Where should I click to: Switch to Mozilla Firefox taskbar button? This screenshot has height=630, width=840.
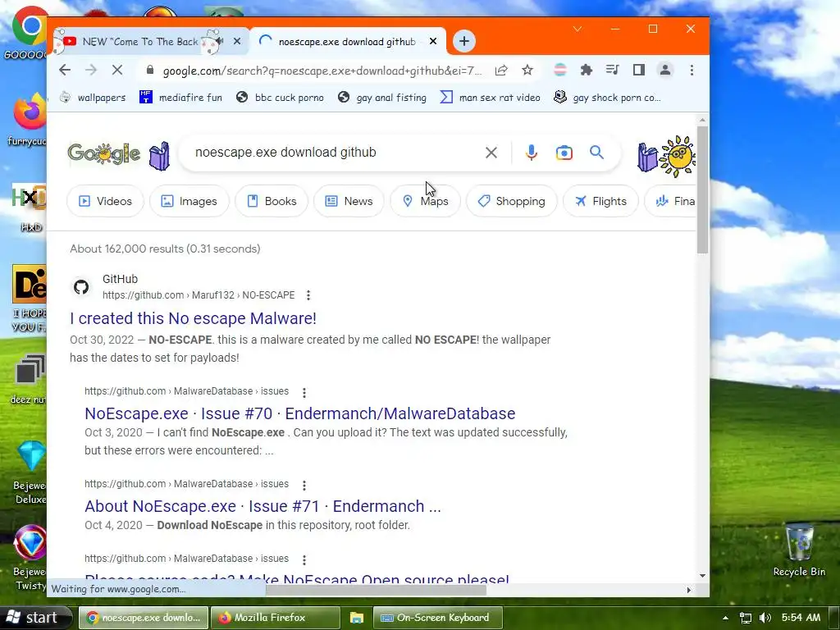coord(276,618)
